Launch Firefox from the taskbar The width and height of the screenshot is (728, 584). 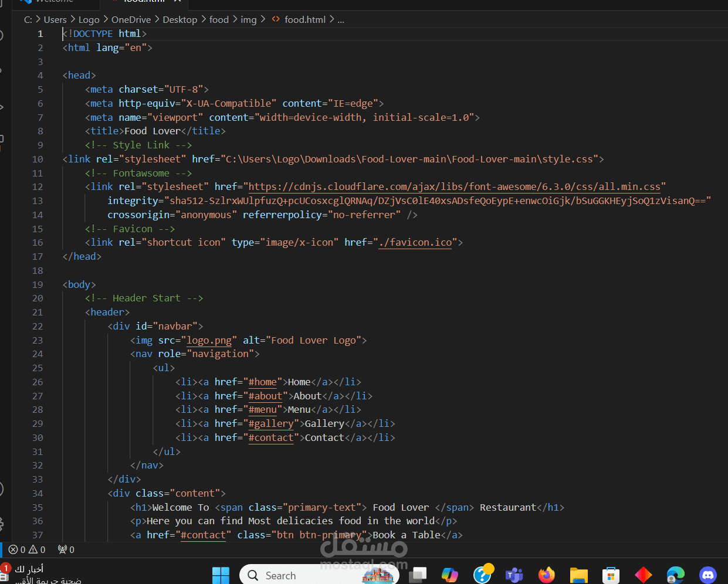click(x=547, y=575)
